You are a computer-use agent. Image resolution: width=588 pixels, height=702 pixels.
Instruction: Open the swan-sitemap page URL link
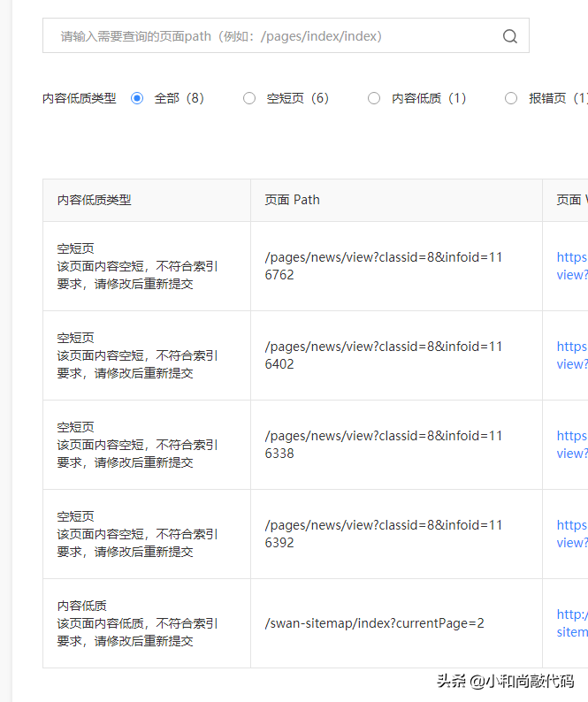572,622
